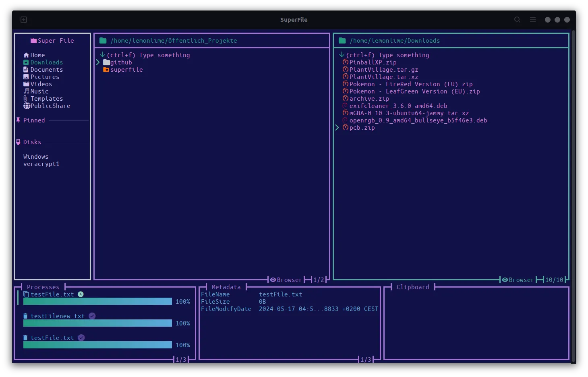Expand the github folder chevron
The width and height of the screenshot is (588, 377).
(98, 62)
